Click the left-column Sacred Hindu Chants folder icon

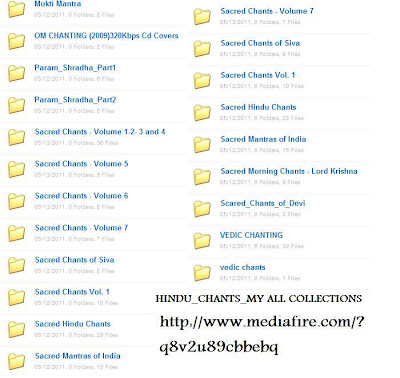point(16,329)
